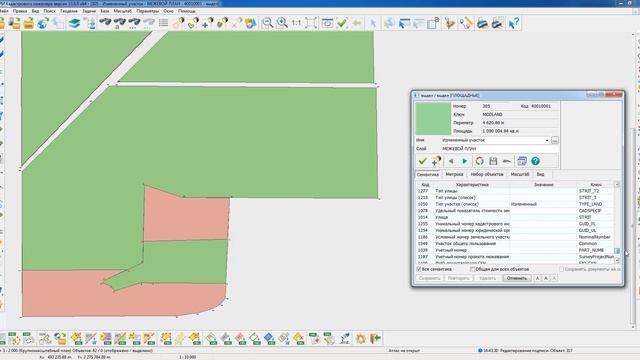Set map scale with the 1:1 icon

click(x=296, y=23)
